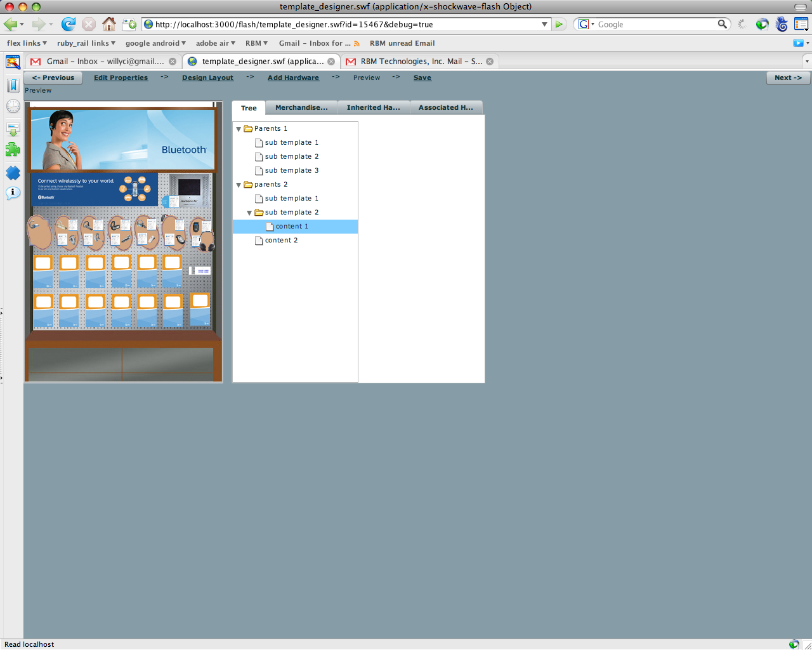The height and width of the screenshot is (650, 812).
Task: Click the Google search magnifier icon
Action: coord(723,24)
